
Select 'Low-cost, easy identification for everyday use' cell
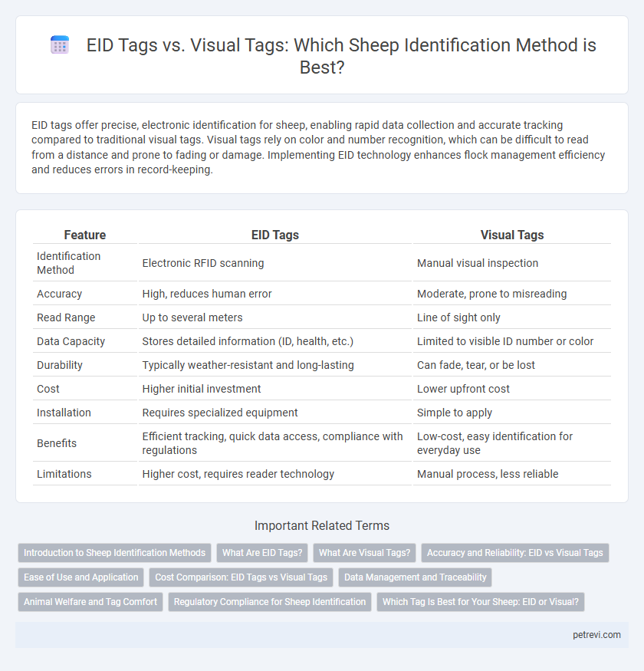point(512,443)
